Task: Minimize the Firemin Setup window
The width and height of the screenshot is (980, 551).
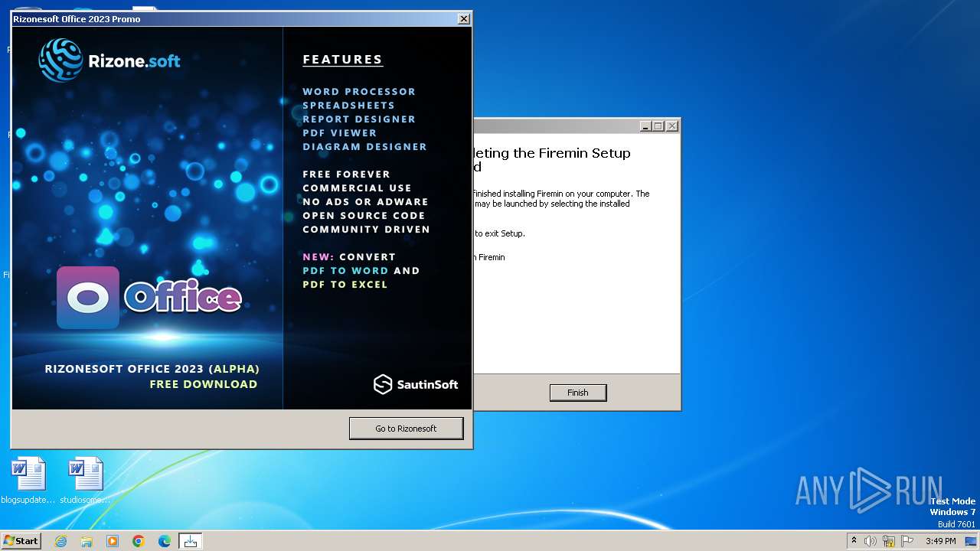Action: [645, 126]
